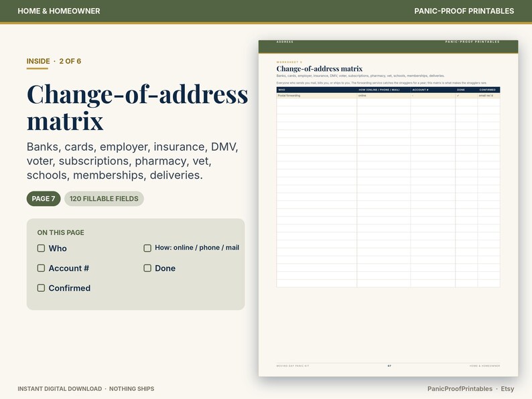This screenshot has height=399, width=532.
Task: Click the 120 FILLABLE FIELDS badge
Action: (x=104, y=199)
